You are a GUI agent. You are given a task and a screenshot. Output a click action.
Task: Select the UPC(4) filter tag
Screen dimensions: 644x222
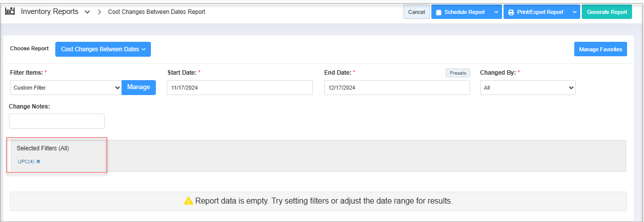point(26,161)
